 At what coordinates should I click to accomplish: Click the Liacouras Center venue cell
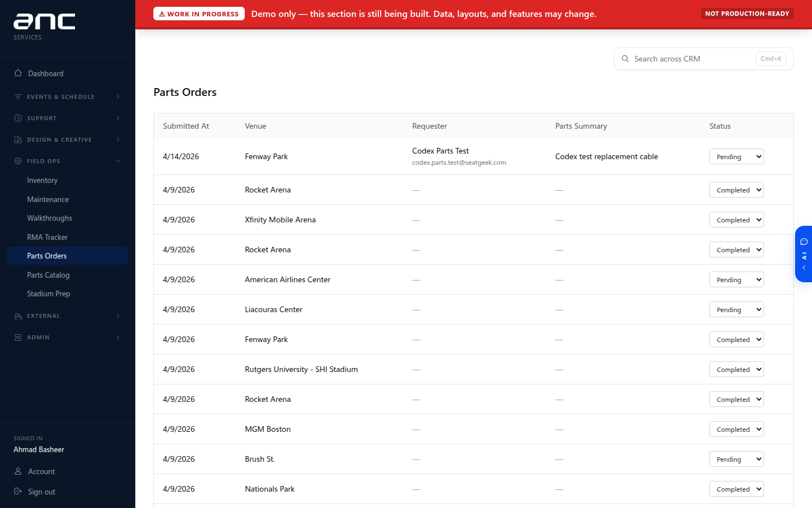(x=273, y=309)
